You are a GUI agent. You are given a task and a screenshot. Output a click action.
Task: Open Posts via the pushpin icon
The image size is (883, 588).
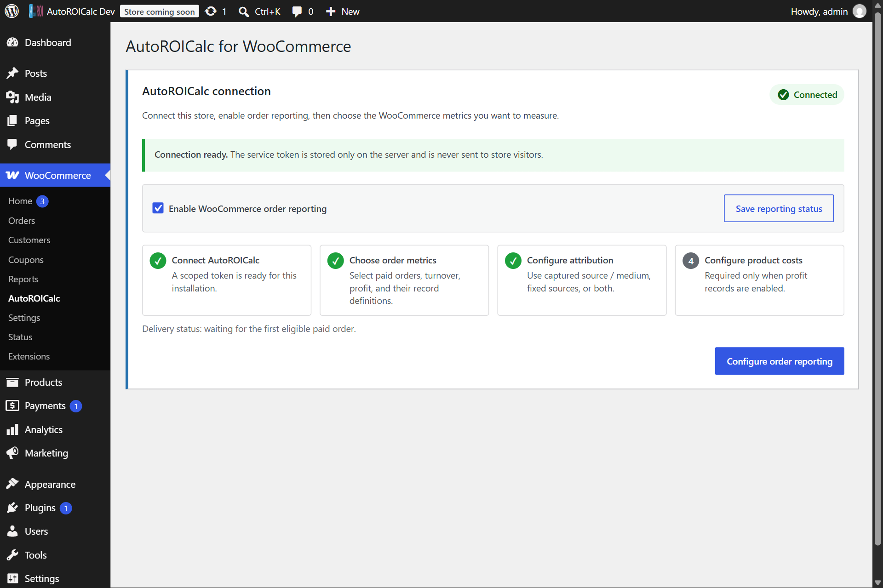point(12,73)
